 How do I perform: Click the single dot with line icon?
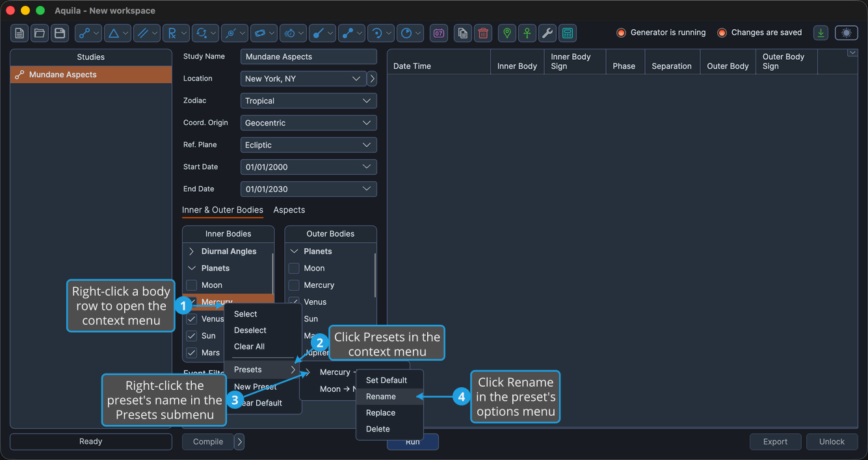tap(322, 33)
